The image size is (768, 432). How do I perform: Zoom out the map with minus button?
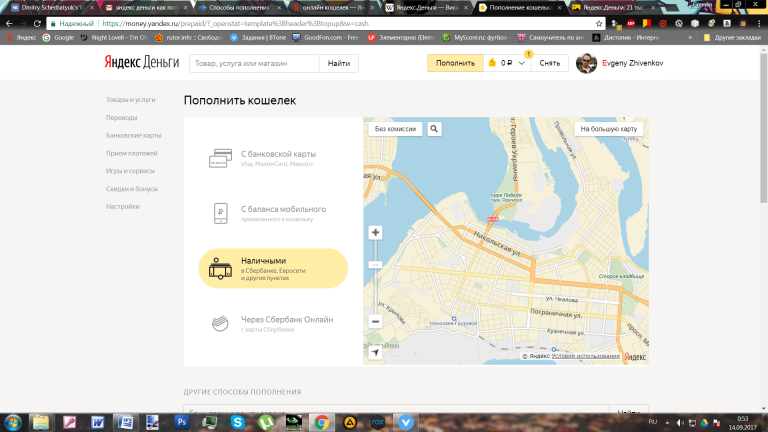coord(375,322)
